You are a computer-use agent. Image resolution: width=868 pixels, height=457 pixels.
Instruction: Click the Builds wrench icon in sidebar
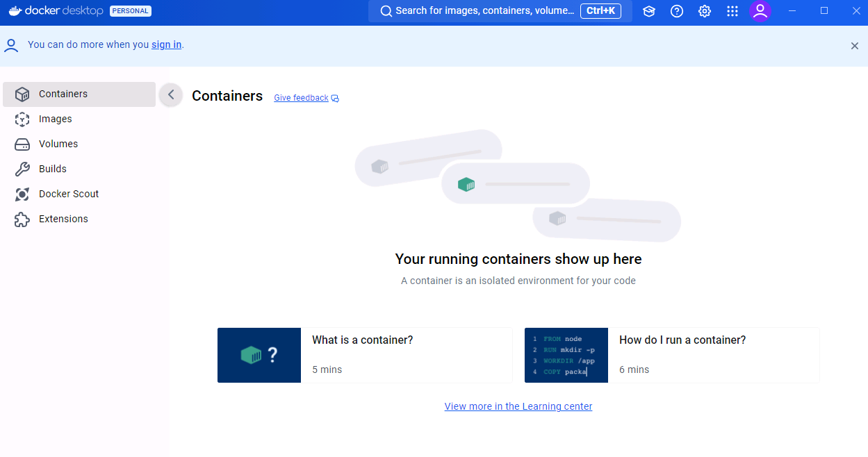[x=22, y=169]
